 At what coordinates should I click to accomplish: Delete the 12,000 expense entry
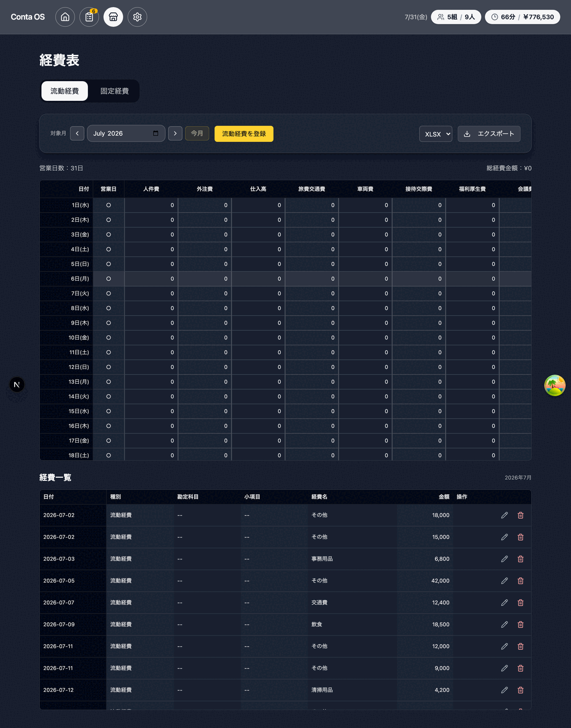click(521, 646)
